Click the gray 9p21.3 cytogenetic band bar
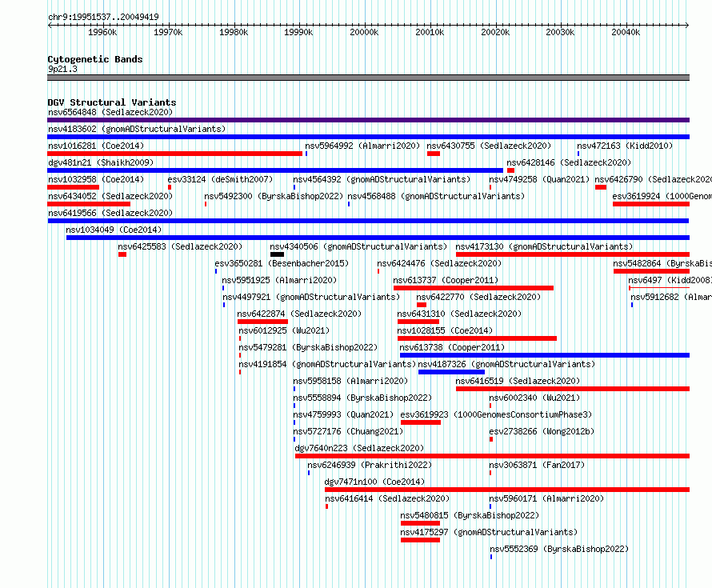Image resolution: width=712 pixels, height=588 pixels. click(x=368, y=78)
